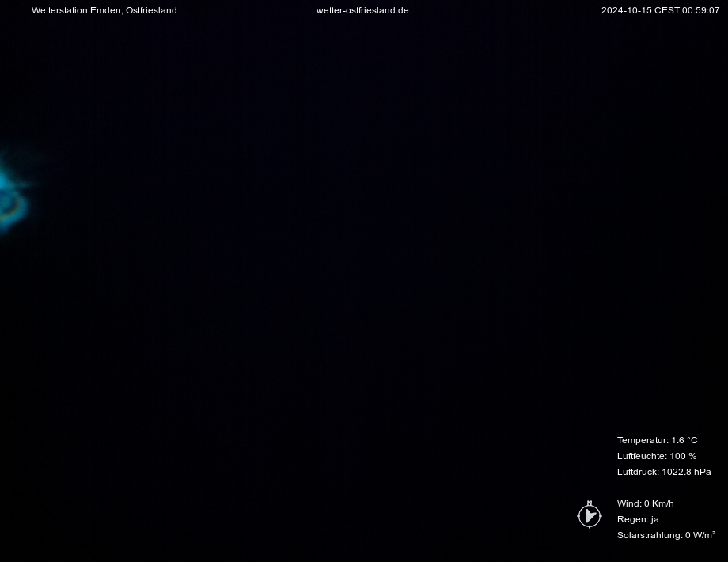Select the Regen: ja status text

point(638,519)
